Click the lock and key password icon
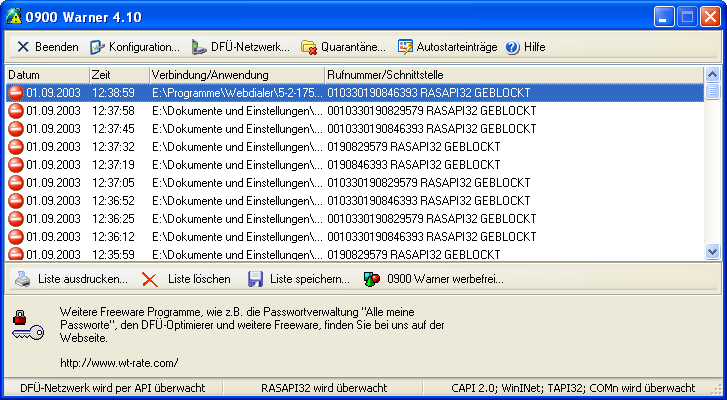 point(27,325)
